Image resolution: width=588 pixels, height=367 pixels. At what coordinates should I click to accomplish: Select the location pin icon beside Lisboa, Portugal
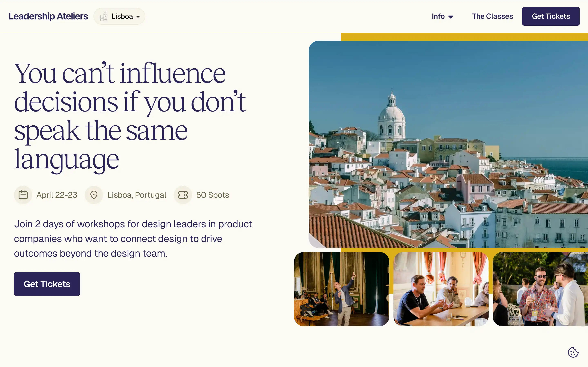(94, 195)
